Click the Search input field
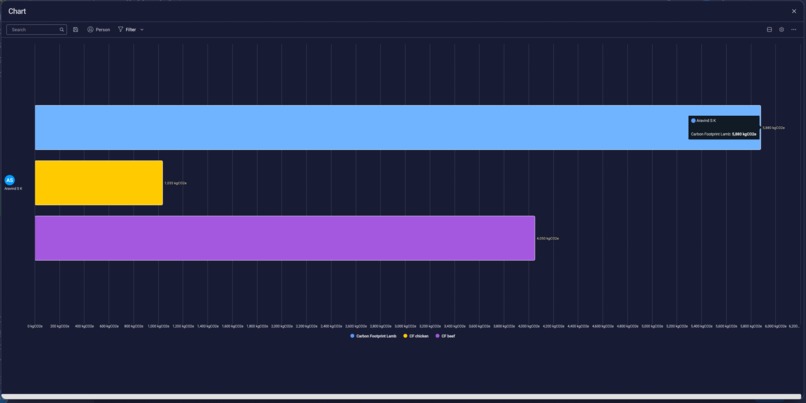The height and width of the screenshot is (403, 806). [36, 30]
